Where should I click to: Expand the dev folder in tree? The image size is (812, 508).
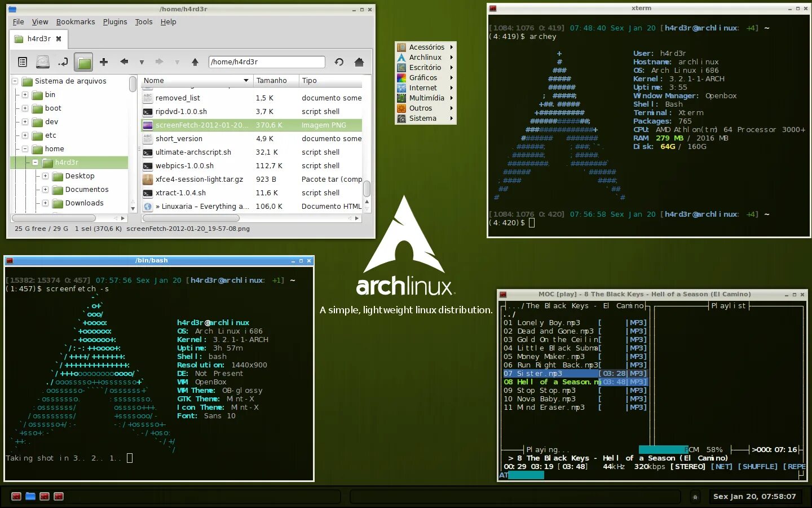point(25,122)
